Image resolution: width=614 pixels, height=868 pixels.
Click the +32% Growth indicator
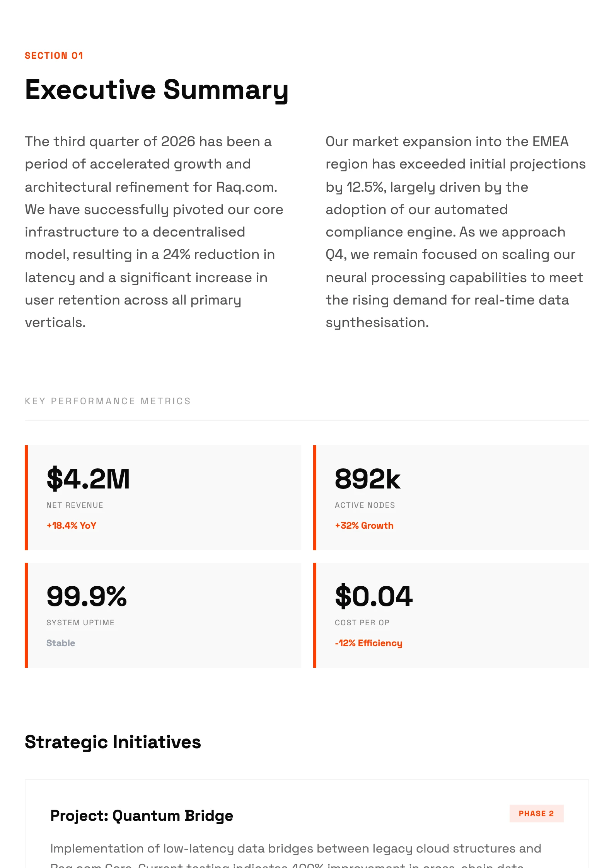click(364, 526)
